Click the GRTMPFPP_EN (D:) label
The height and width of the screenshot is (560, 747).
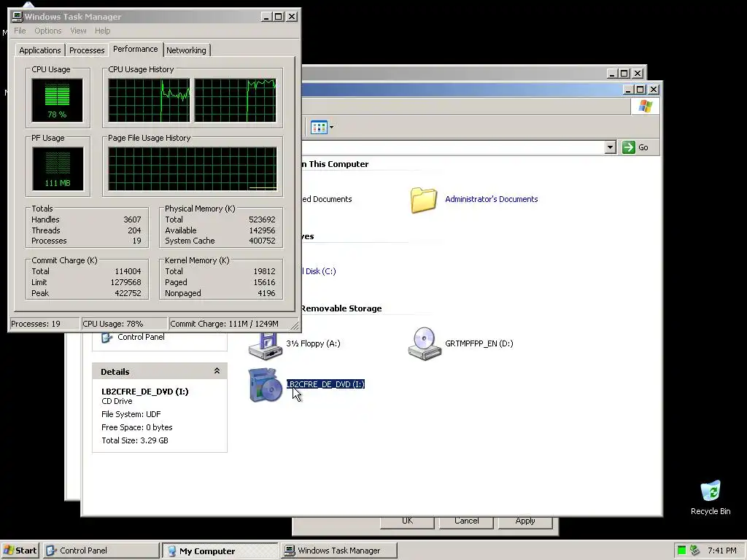pyautogui.click(x=479, y=343)
